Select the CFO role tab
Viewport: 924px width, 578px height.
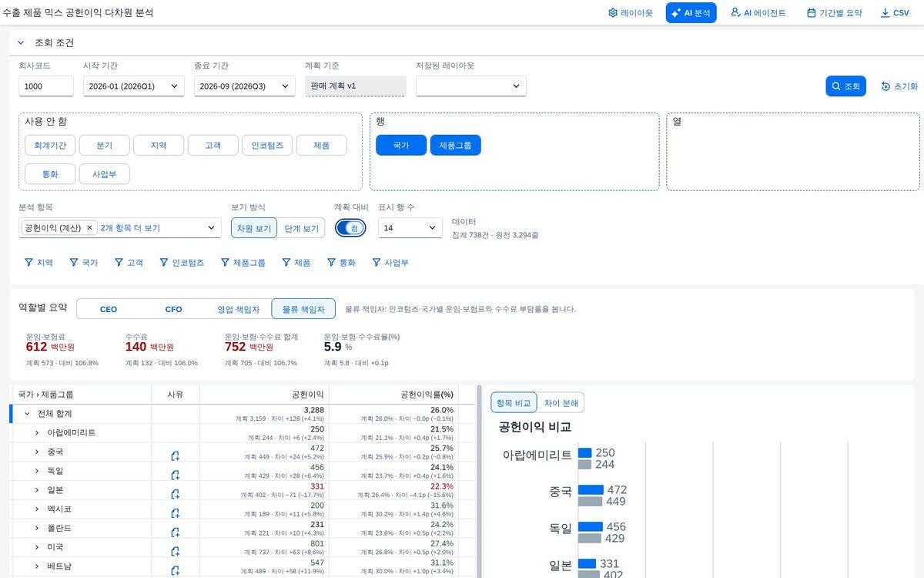pos(174,309)
